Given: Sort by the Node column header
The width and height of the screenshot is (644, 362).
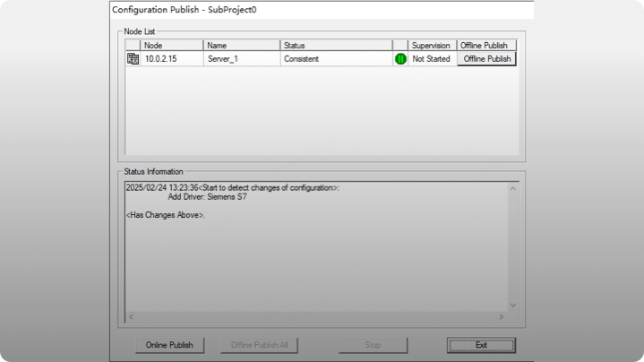Looking at the screenshot, I should tap(172, 45).
